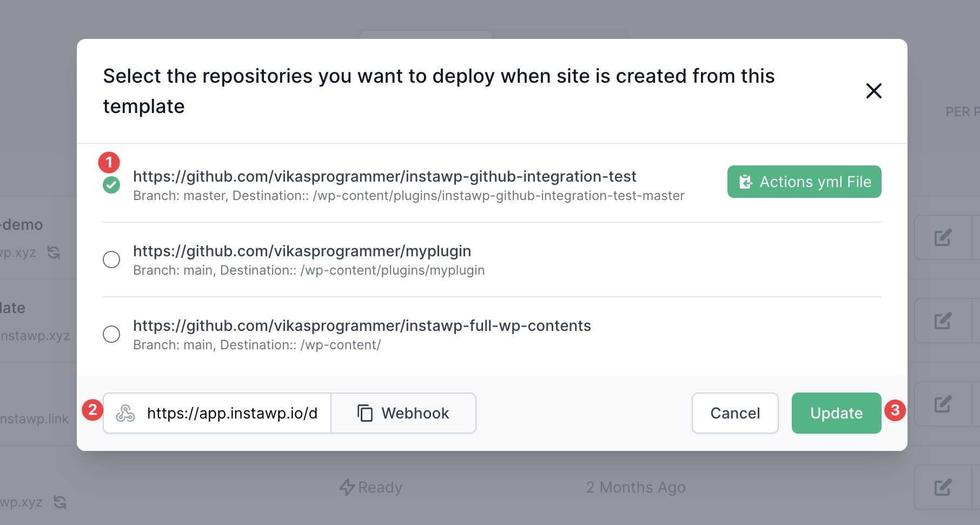Select the instawp-full-wp-contents repository radio button
The image size is (980, 525).
(x=111, y=334)
